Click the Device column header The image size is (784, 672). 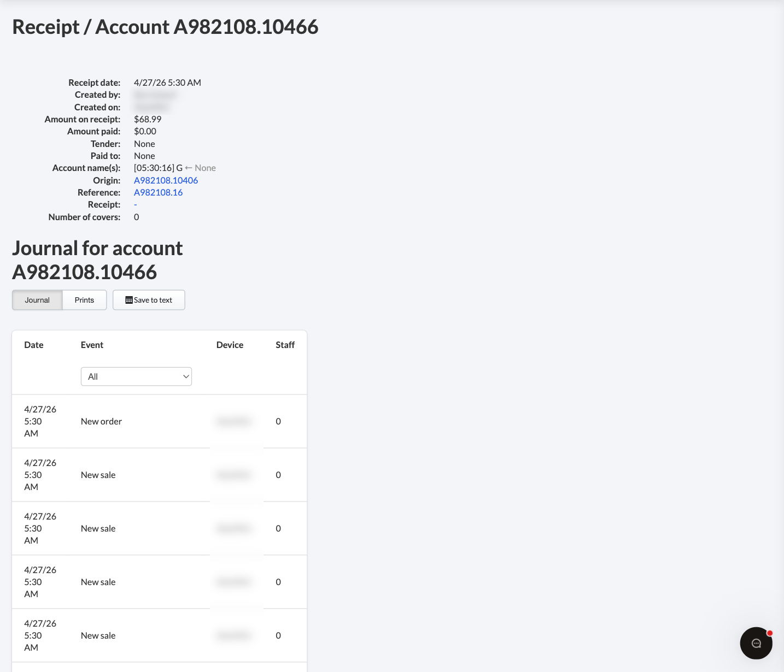click(x=230, y=345)
